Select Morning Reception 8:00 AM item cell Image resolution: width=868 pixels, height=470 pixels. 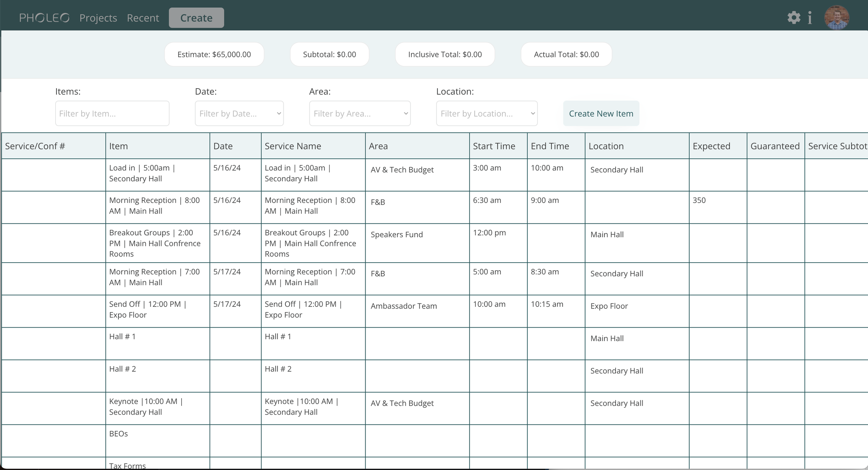click(x=158, y=207)
